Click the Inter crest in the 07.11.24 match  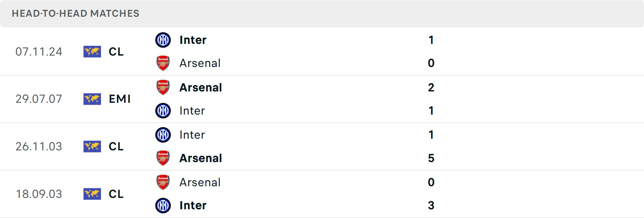[163, 40]
